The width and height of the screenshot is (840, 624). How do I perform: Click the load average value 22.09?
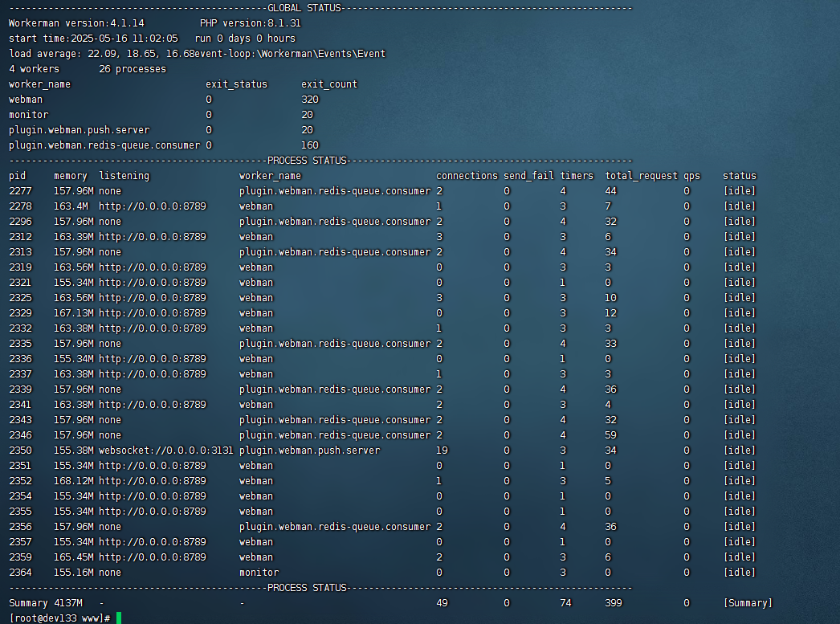pyautogui.click(x=101, y=54)
